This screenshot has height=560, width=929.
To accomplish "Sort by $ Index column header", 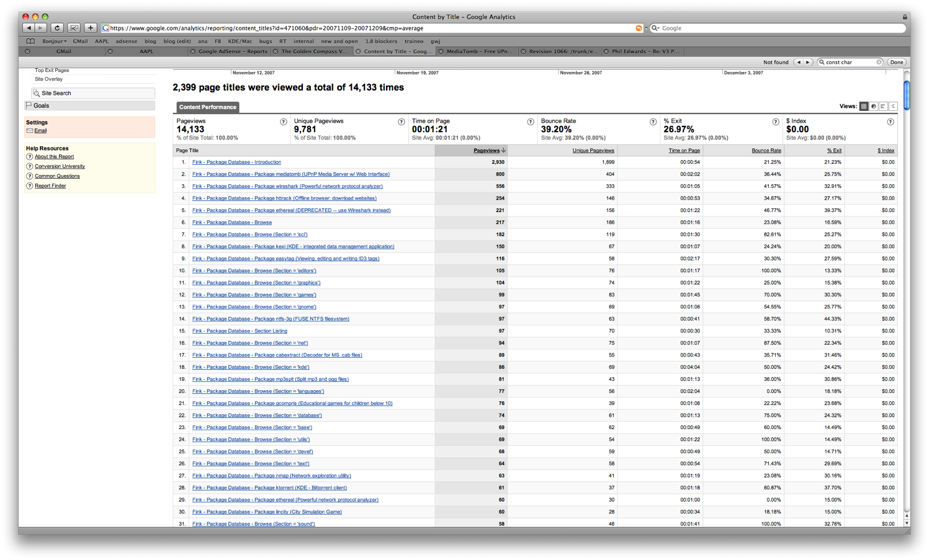I will coord(886,151).
